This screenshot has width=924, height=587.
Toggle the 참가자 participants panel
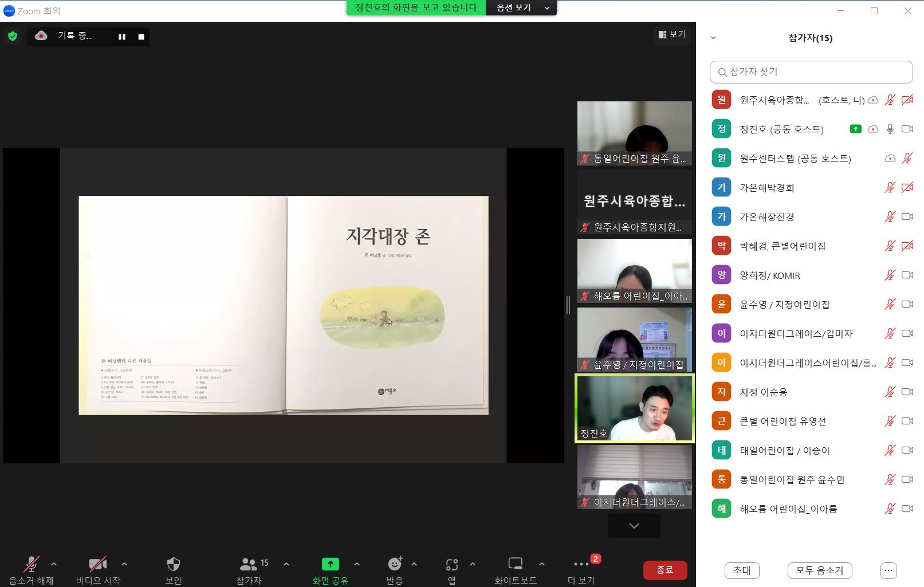[x=249, y=570]
